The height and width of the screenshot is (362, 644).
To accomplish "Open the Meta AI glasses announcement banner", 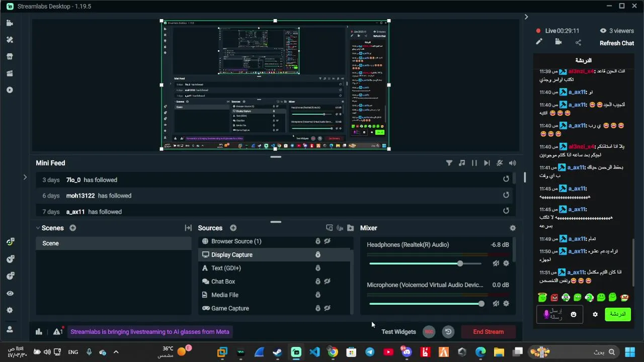I will pos(150,332).
